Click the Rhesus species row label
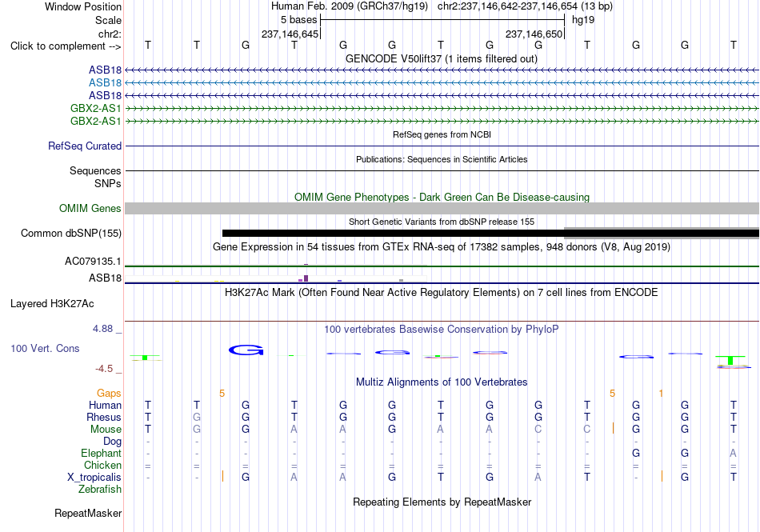This screenshot has height=532, width=760. click(104, 417)
